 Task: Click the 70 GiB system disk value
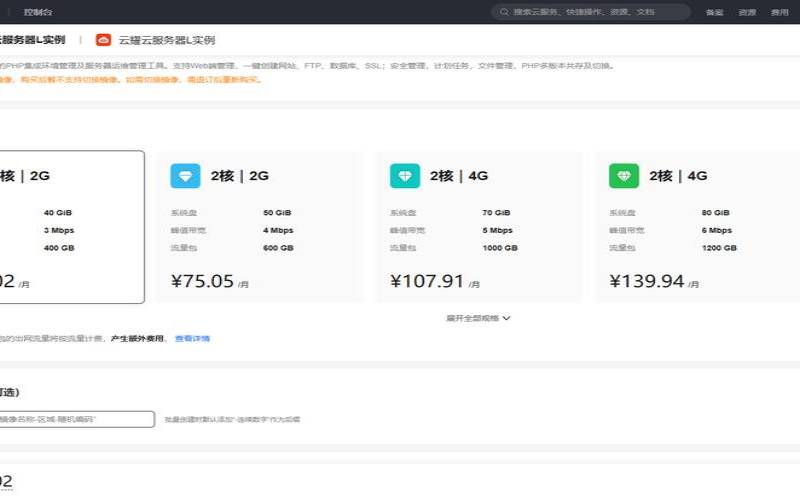point(496,213)
